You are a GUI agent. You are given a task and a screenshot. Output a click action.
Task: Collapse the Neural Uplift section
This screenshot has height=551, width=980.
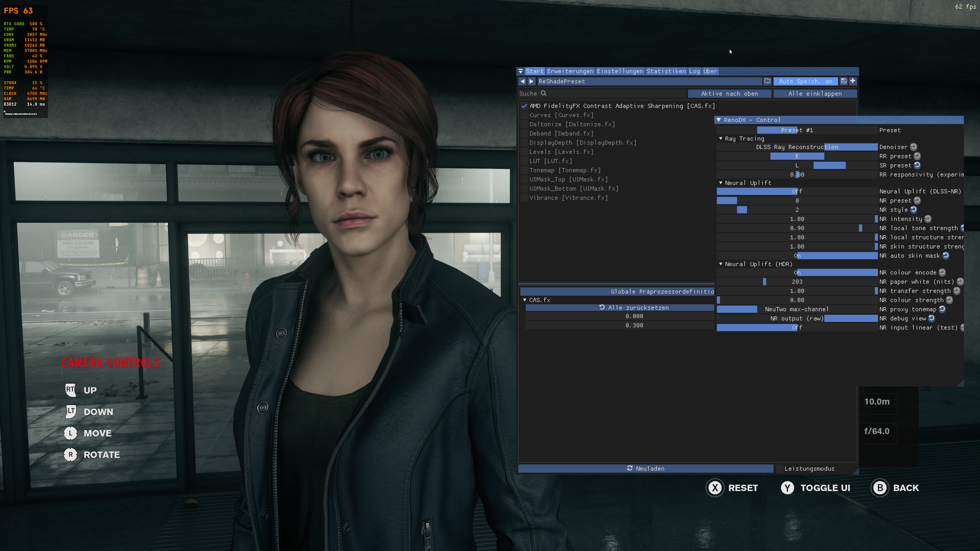pos(720,183)
